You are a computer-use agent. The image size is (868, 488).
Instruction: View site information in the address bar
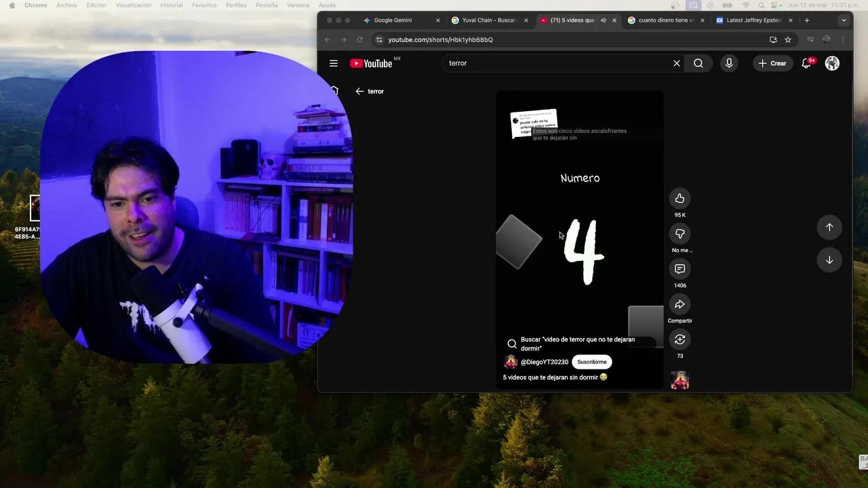(379, 39)
